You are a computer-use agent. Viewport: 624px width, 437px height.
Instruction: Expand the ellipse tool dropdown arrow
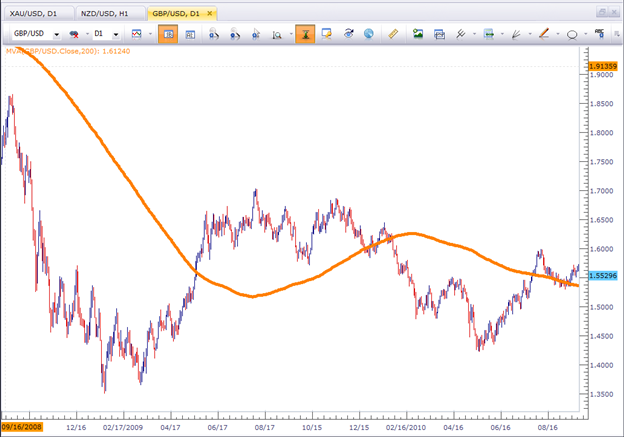click(x=586, y=34)
